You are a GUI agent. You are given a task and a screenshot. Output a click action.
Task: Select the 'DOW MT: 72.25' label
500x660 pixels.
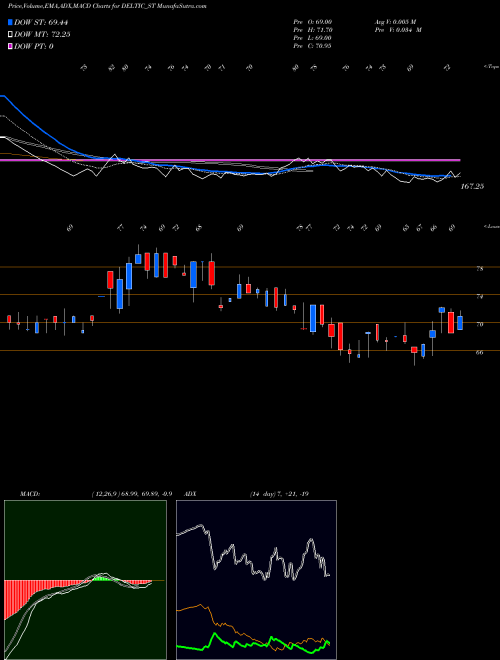click(42, 34)
